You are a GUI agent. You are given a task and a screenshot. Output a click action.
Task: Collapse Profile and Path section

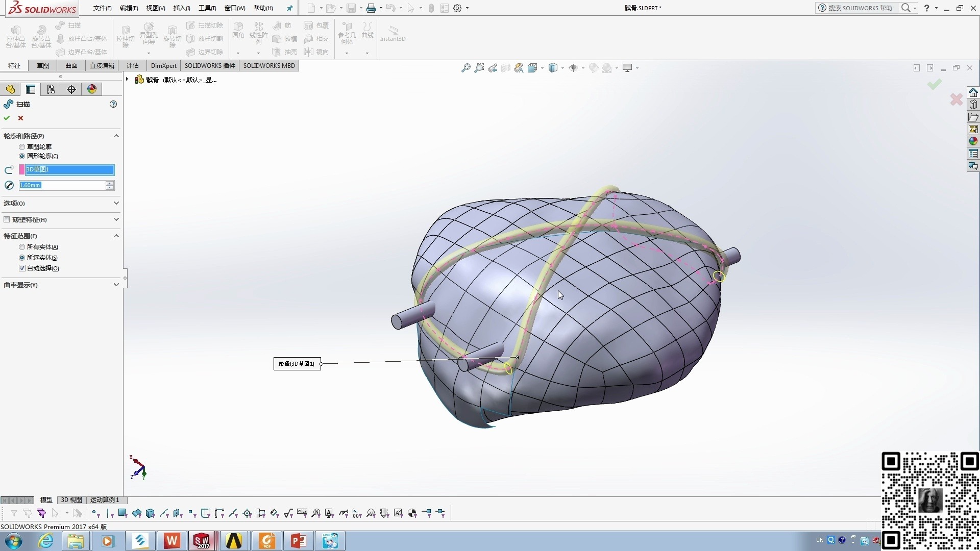116,136
